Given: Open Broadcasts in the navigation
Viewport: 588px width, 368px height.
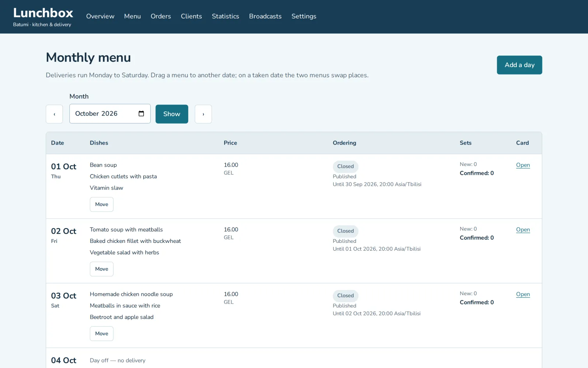Looking at the screenshot, I should pyautogui.click(x=265, y=16).
